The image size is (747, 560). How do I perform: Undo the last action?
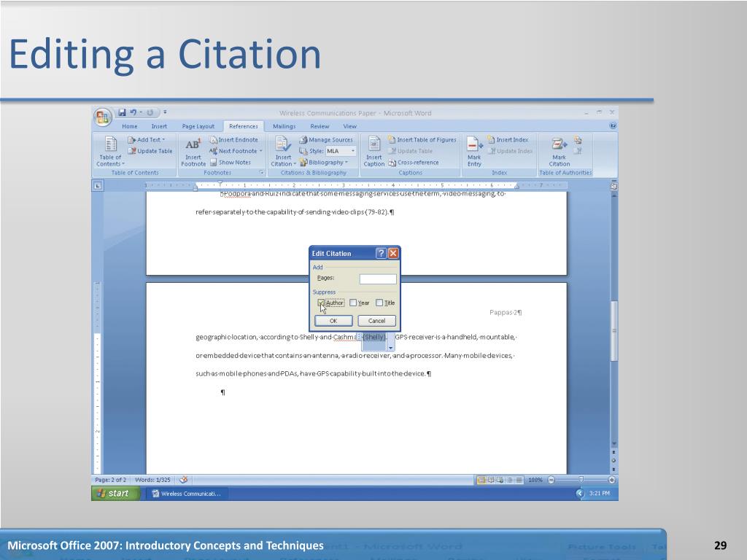(x=133, y=112)
